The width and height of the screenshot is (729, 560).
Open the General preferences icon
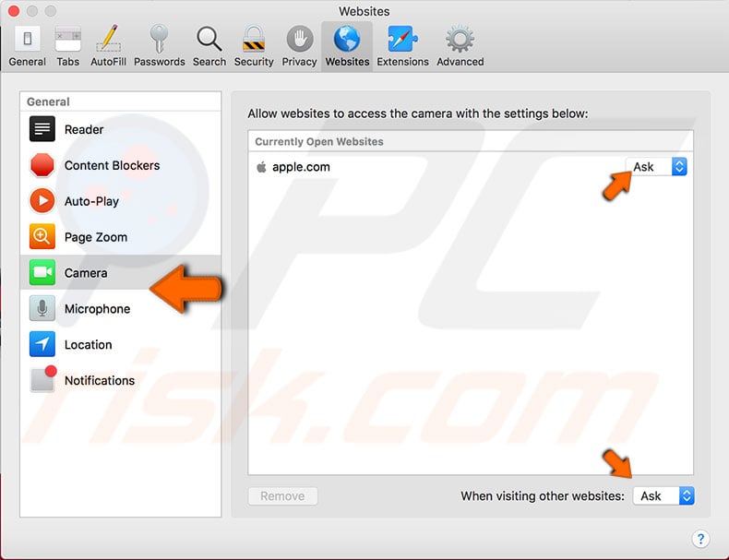click(x=28, y=39)
